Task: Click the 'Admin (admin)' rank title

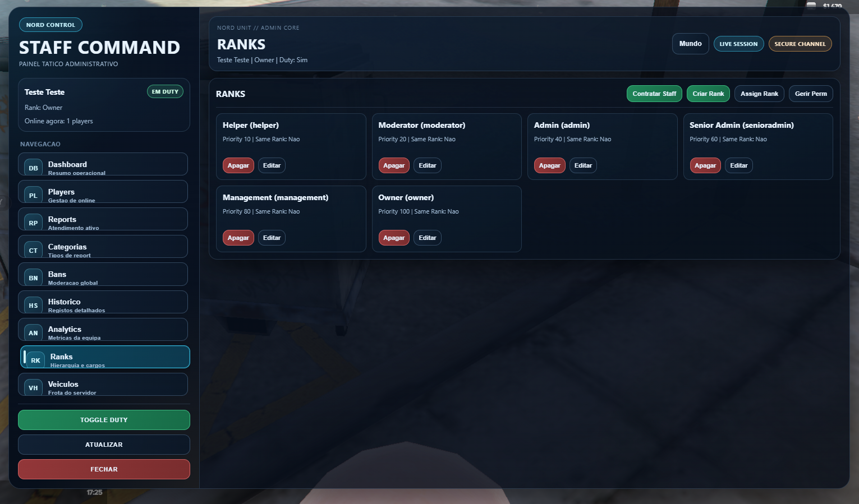Action: (562, 125)
